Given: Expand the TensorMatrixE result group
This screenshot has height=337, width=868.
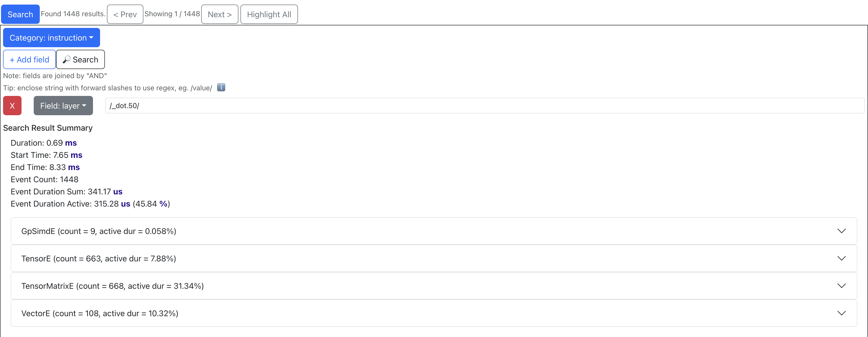Looking at the screenshot, I should (112, 286).
